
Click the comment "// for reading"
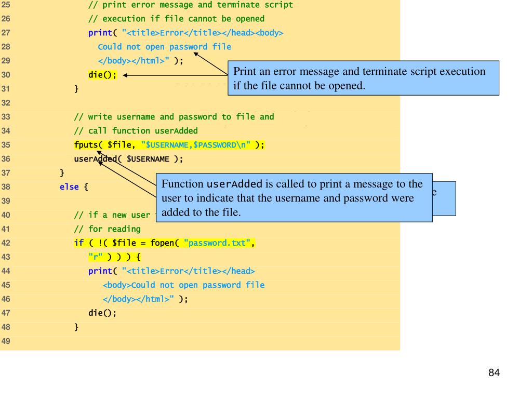pyautogui.click(x=107, y=229)
